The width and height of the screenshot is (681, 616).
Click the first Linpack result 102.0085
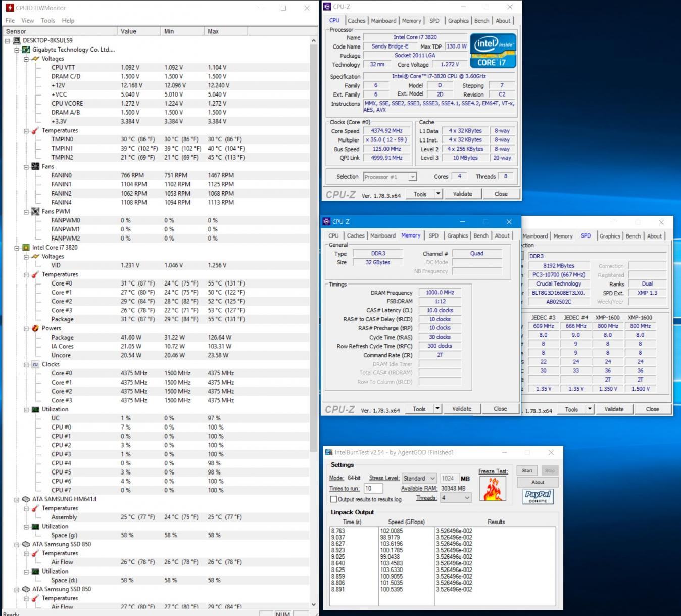point(392,531)
